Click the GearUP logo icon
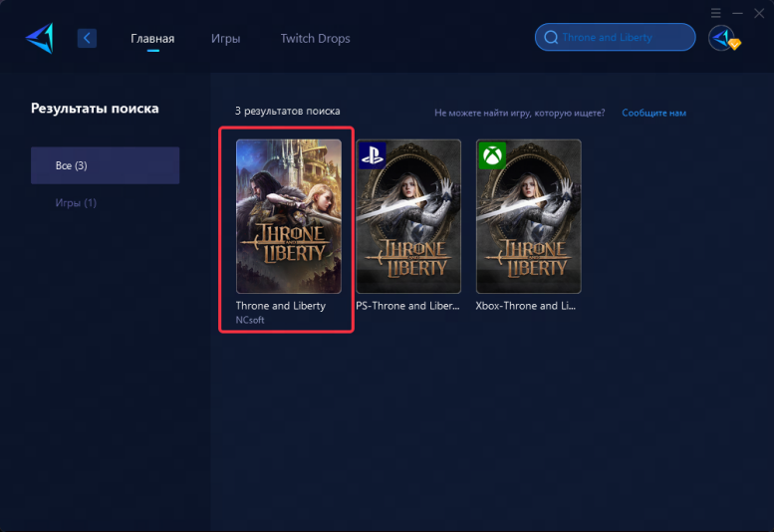 40,38
